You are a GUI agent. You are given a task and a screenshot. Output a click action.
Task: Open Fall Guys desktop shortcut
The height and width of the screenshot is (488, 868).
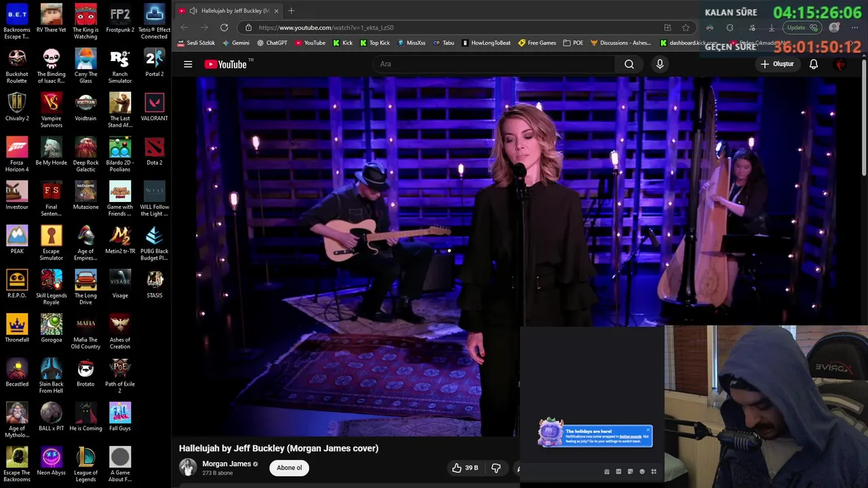point(120,417)
